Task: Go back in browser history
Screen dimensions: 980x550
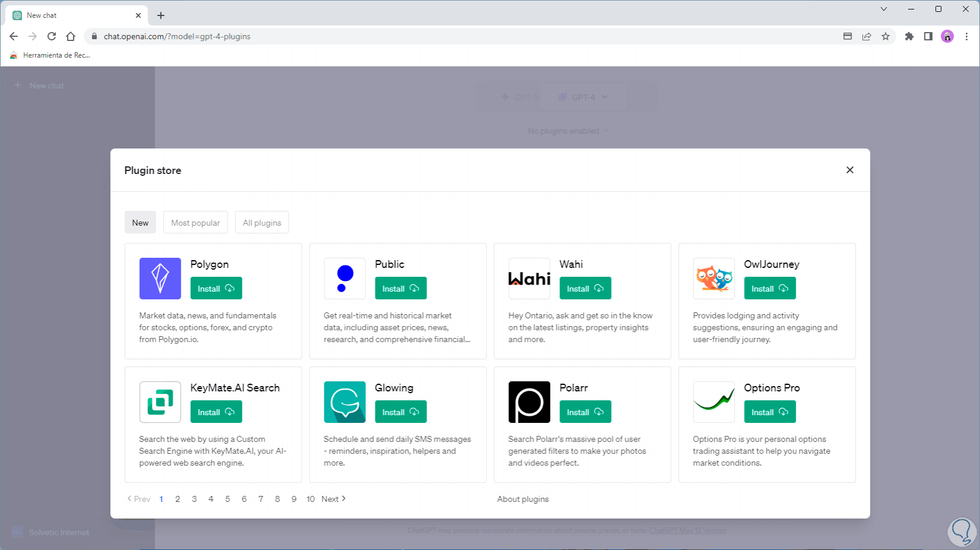Action: point(14,36)
